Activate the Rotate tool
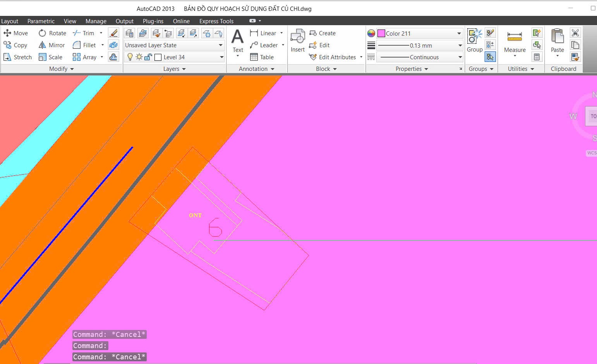This screenshot has width=597, height=364. tap(52, 33)
